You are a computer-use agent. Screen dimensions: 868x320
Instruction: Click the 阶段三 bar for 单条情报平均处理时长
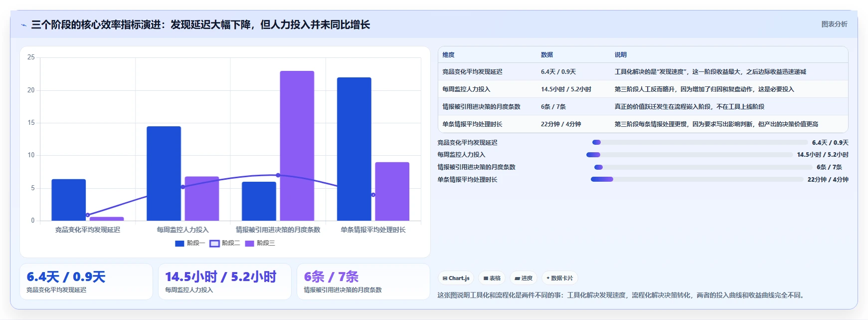[392, 191]
